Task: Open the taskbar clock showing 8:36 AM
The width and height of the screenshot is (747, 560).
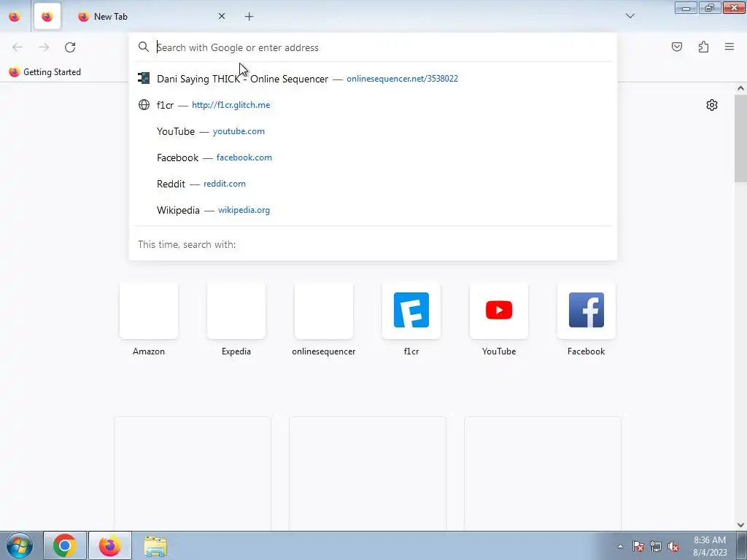Action: [710, 546]
